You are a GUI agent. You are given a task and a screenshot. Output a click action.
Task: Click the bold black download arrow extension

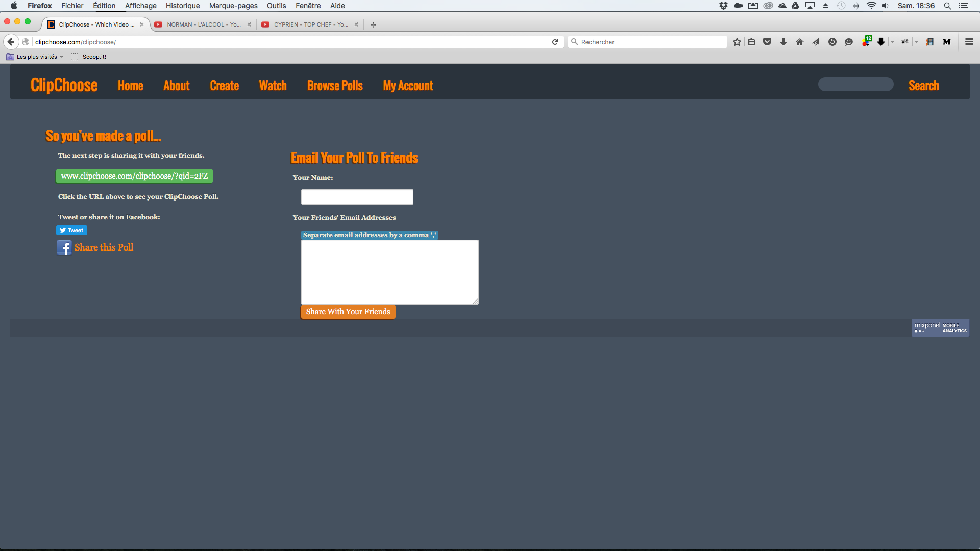[881, 42]
